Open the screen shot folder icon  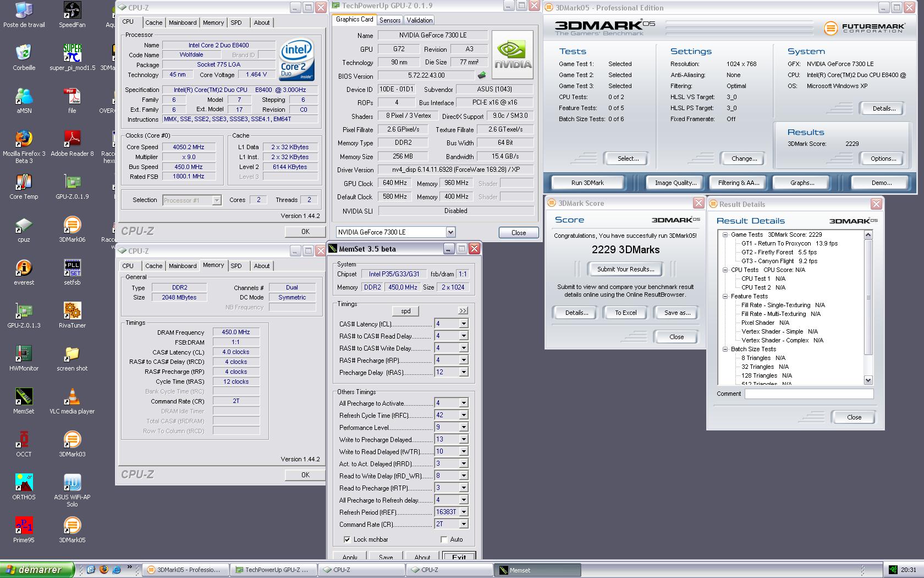(x=72, y=358)
